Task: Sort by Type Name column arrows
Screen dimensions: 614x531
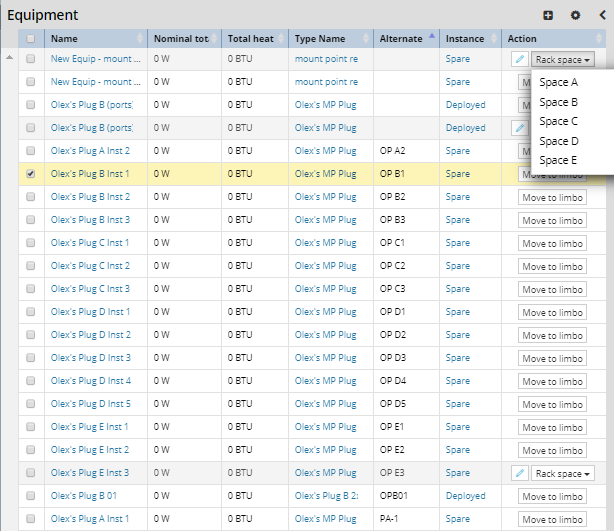Action: [x=366, y=38]
